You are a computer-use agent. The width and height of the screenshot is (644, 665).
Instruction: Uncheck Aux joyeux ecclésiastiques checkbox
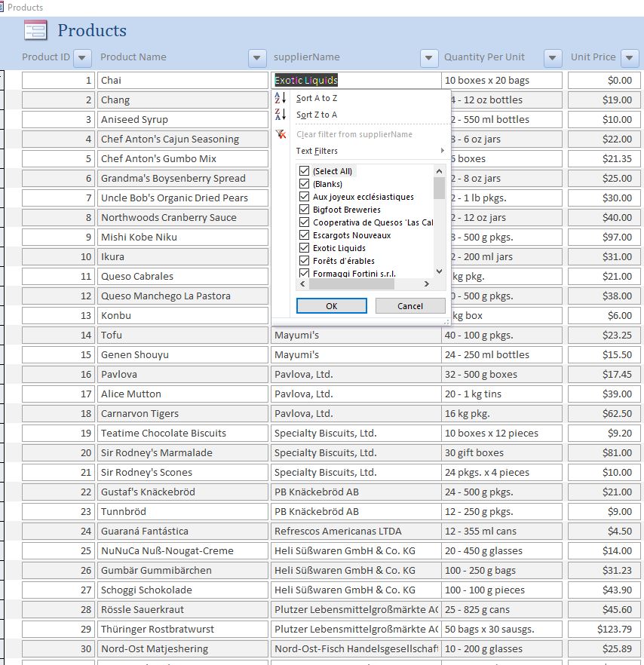[x=304, y=196]
